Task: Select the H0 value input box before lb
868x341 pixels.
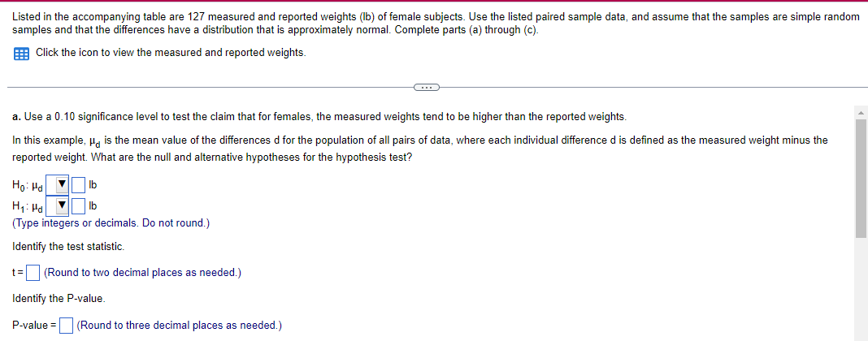Action: pos(78,183)
